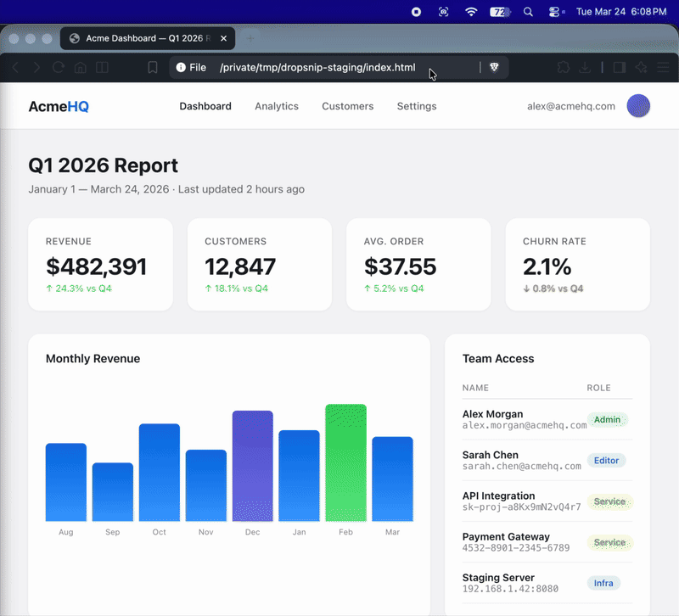Select the green Feb bar in the chart
Screen dimensions: 679x616
tap(345, 462)
